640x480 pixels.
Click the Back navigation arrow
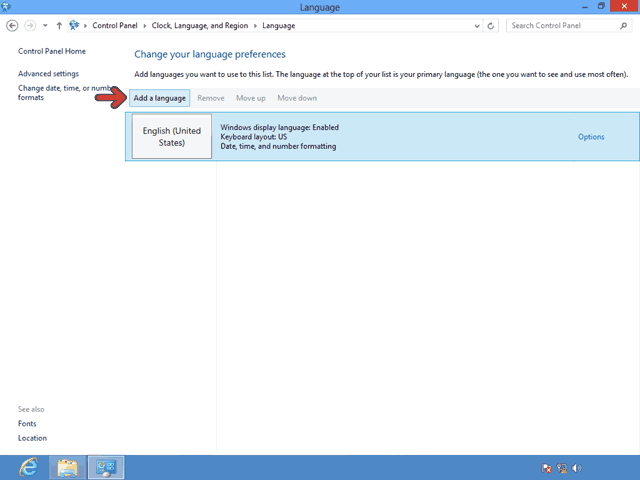[x=12, y=26]
